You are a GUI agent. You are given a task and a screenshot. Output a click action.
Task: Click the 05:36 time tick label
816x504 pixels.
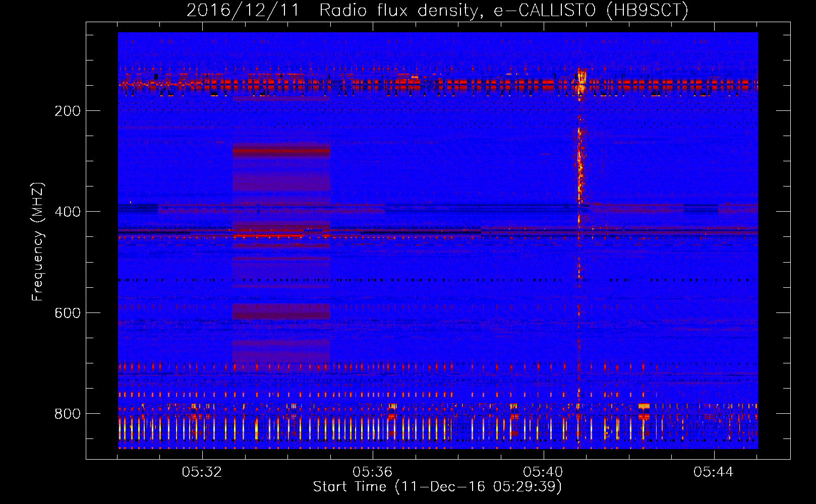pos(373,472)
